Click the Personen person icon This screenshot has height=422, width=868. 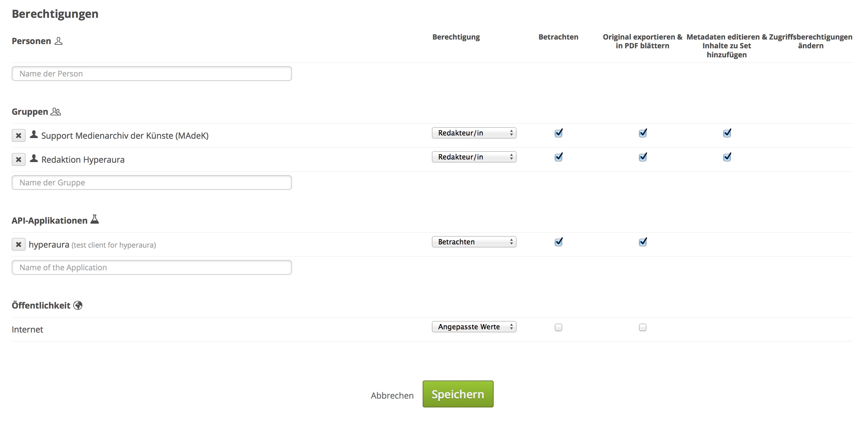[59, 41]
